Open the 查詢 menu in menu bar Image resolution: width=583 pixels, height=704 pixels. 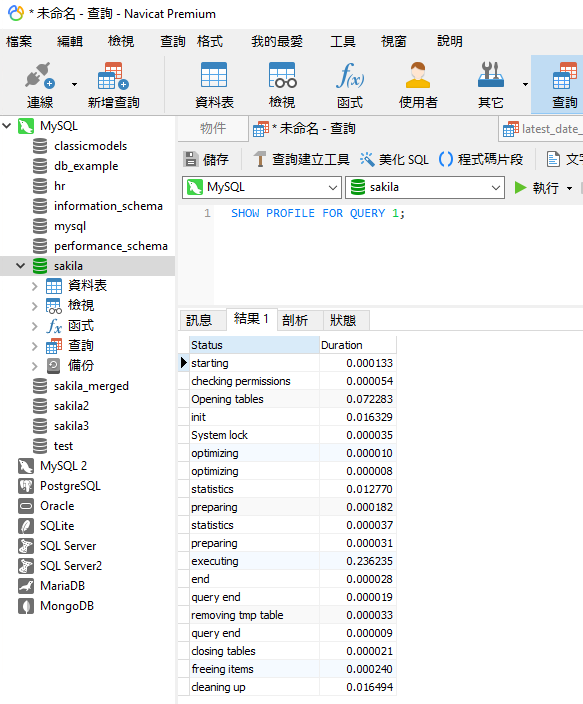[x=173, y=41]
